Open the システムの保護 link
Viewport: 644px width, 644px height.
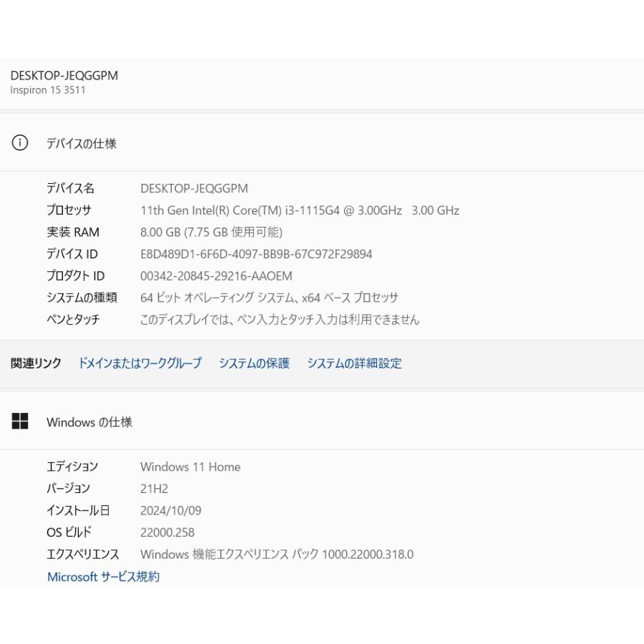(x=254, y=363)
